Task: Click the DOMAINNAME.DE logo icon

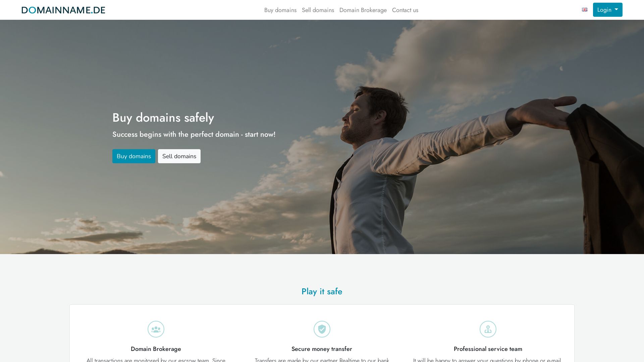Action: tap(63, 10)
